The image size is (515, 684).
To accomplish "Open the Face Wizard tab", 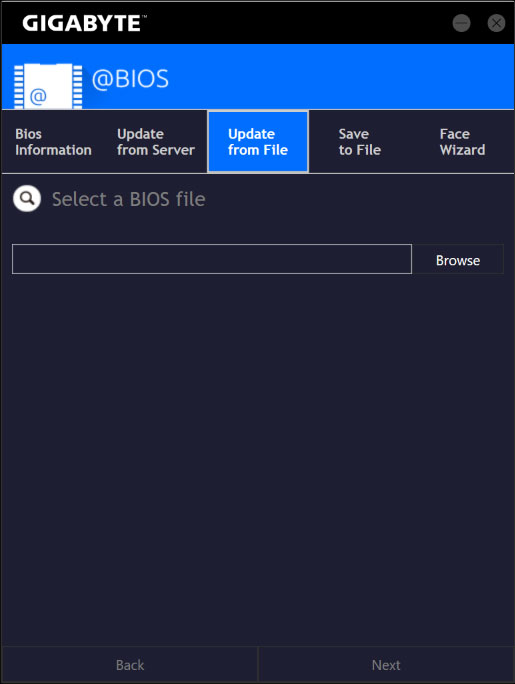I will 462,142.
